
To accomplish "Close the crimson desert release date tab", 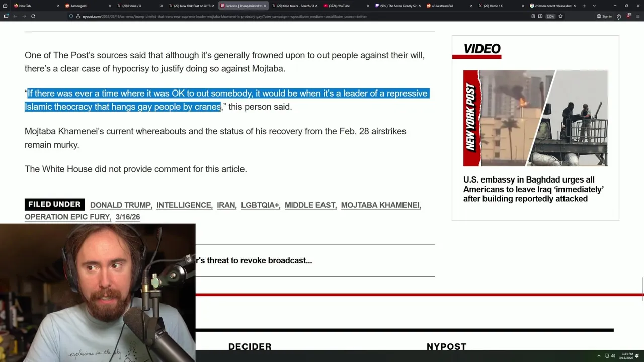I will pos(574,6).
